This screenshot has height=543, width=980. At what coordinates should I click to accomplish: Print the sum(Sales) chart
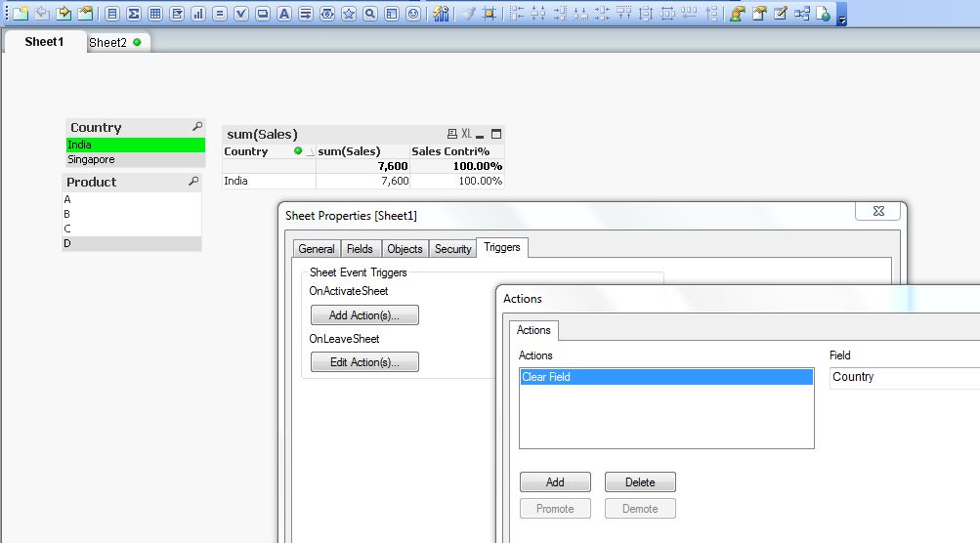point(451,134)
